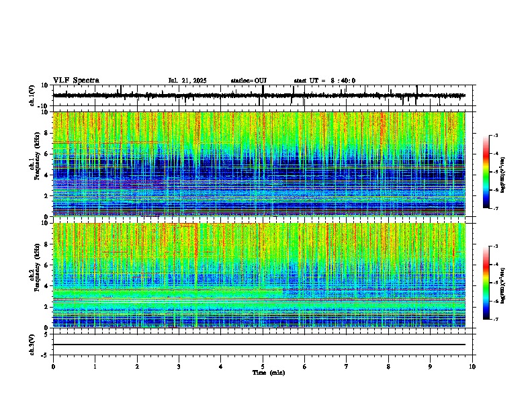Screen dimensions: 532x411
Task: Click the ch.2 spectrogram color scale bar
Action: [486, 283]
